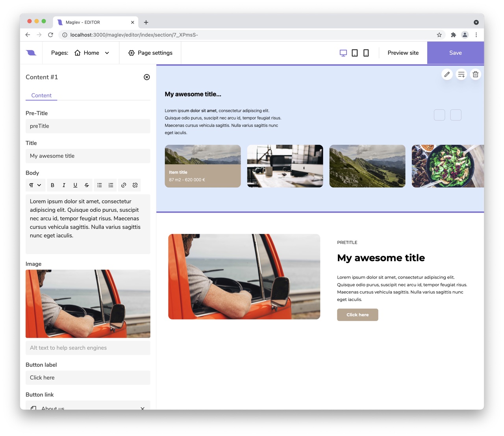The height and width of the screenshot is (436, 504).
Task: Select the salad bowl image card
Action: tap(448, 166)
